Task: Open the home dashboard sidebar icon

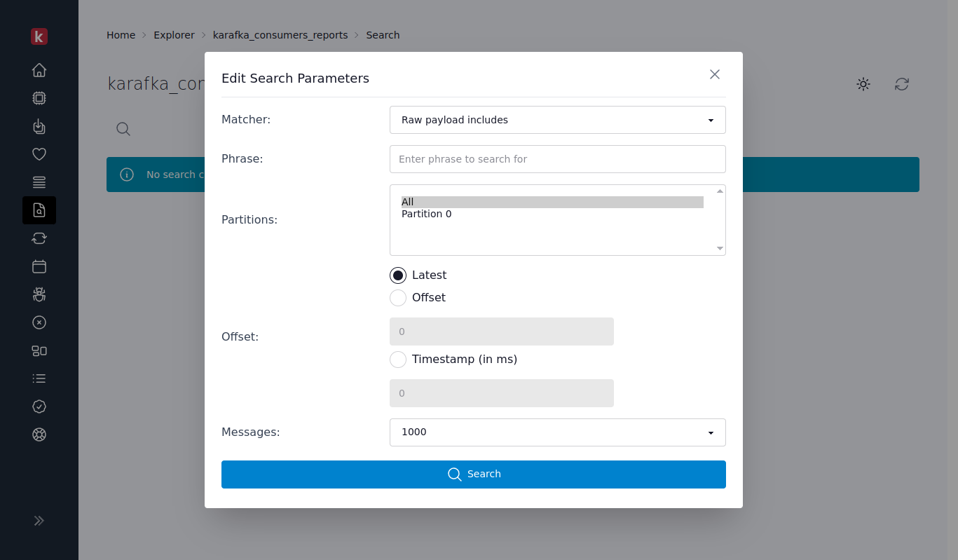Action: [39, 70]
